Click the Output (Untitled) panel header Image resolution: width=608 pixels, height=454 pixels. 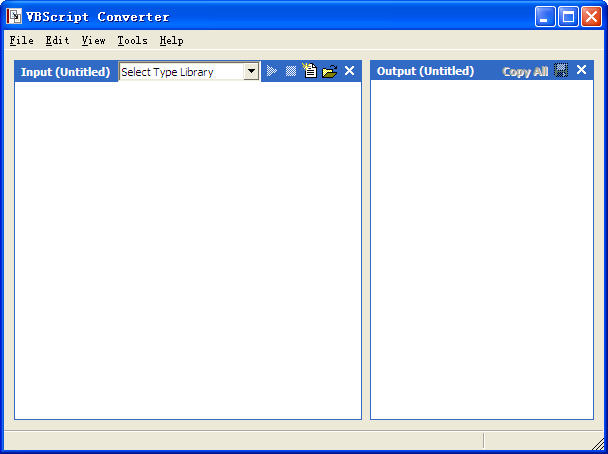point(425,71)
